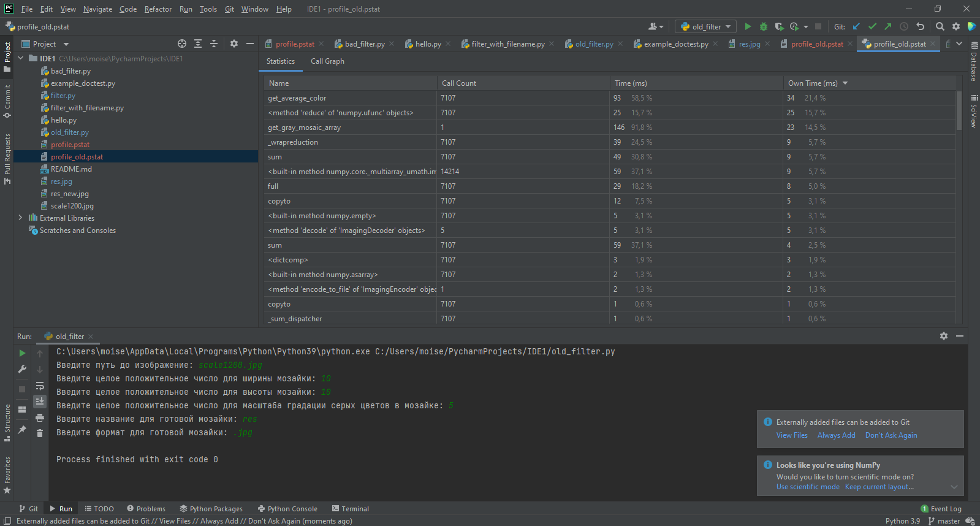The image size is (980, 526).
Task: Open Search Everywhere magnifier icon
Action: 940,26
